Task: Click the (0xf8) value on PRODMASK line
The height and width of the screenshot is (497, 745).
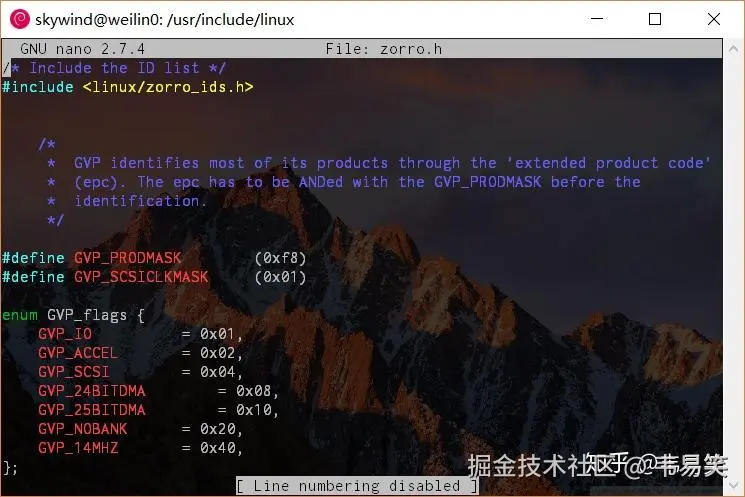Action: click(280, 258)
